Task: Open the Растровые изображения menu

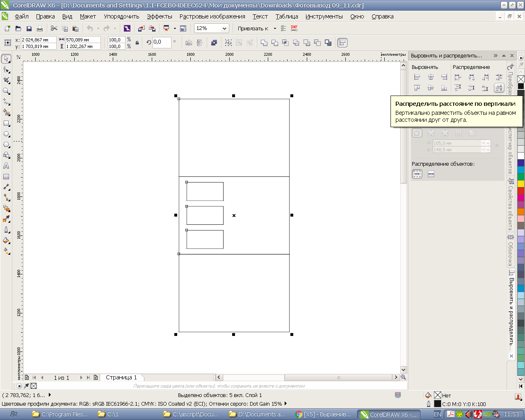Action: pos(212,16)
